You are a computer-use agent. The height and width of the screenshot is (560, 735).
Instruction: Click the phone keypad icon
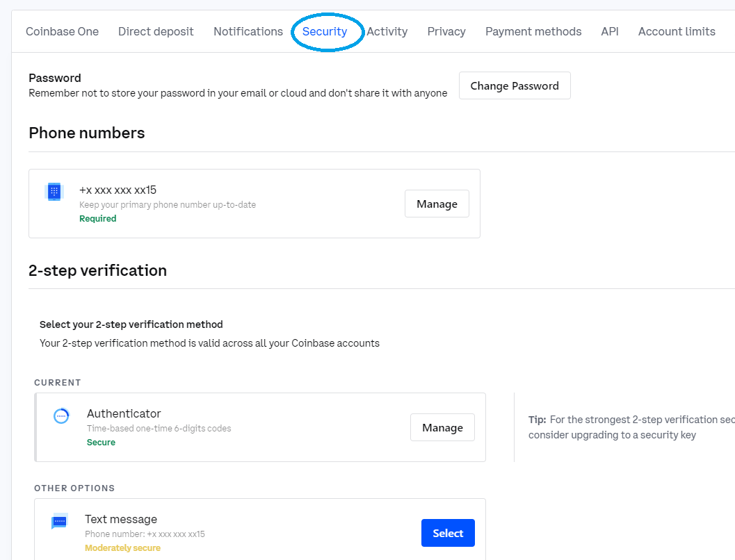(54, 192)
